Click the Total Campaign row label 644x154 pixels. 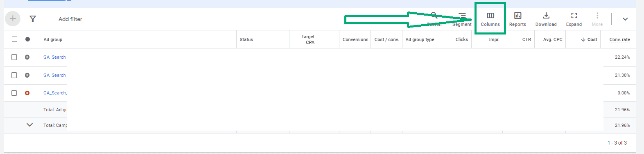pos(55,125)
